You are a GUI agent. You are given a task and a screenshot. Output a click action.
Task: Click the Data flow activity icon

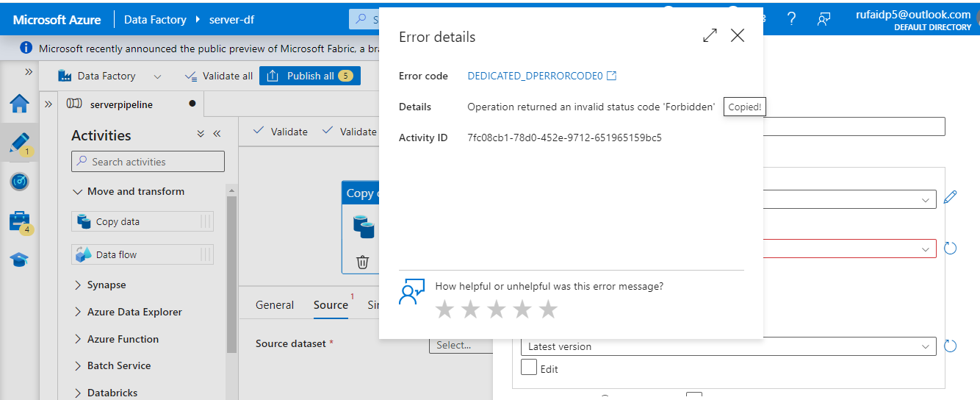pos(84,254)
